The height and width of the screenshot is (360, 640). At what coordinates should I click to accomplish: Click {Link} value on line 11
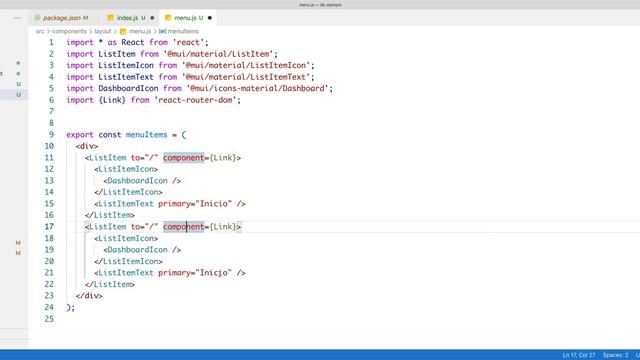click(x=223, y=158)
